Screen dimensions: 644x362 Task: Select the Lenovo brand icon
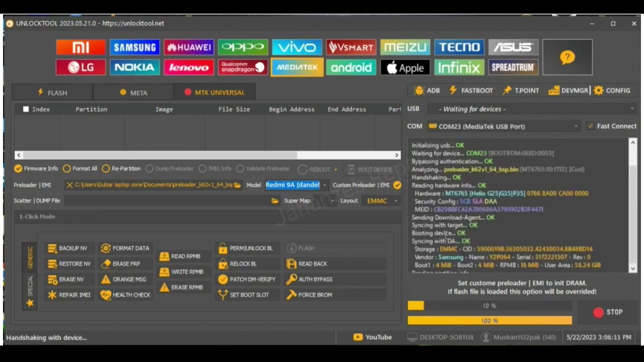[x=189, y=67]
